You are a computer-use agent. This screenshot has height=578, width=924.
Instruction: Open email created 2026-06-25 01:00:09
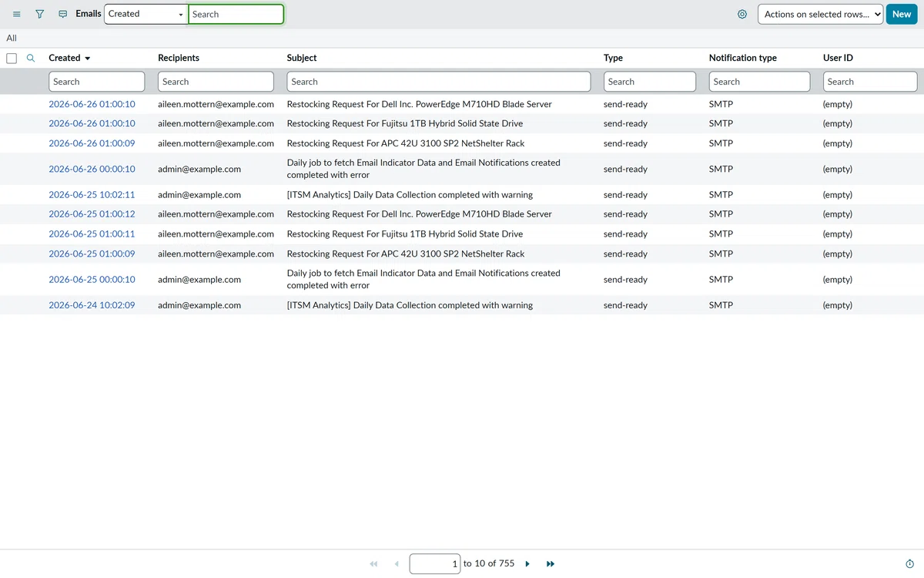(92, 254)
